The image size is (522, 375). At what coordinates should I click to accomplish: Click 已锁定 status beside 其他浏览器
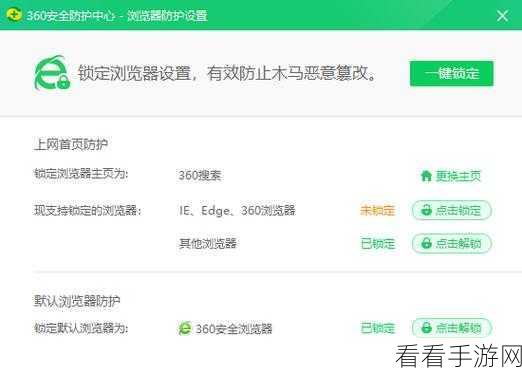[x=378, y=244]
